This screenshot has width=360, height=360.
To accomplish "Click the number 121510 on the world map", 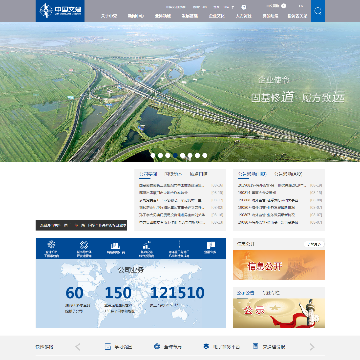I will 177,293.
